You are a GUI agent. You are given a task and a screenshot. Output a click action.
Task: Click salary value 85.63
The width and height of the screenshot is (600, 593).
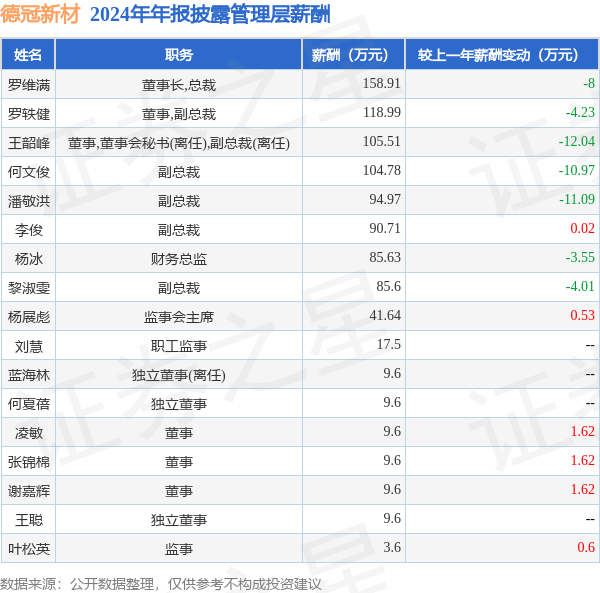(385, 257)
